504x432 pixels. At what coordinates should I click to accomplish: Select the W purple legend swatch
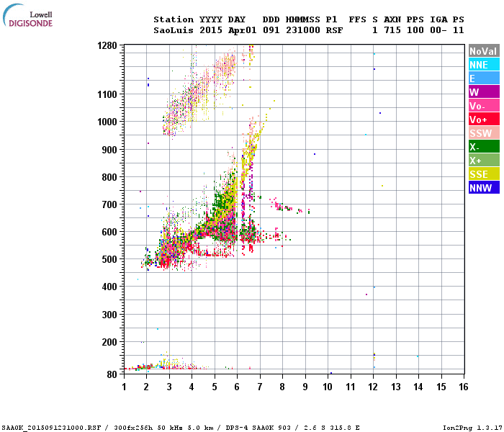[x=484, y=92]
